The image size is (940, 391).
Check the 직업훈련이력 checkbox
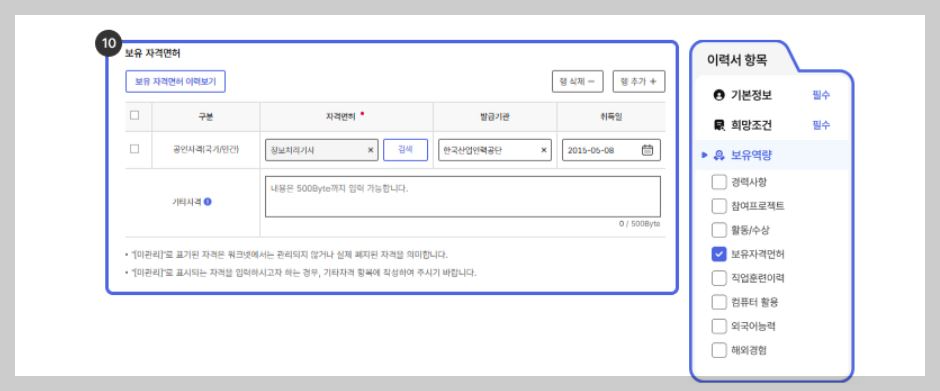point(719,278)
